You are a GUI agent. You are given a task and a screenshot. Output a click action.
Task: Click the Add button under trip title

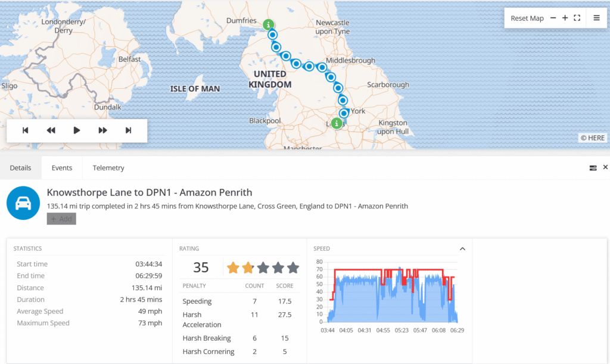tap(61, 219)
